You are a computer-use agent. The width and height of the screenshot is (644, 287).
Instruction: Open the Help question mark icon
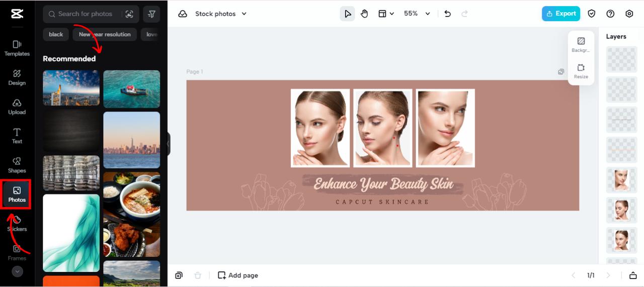click(610, 14)
